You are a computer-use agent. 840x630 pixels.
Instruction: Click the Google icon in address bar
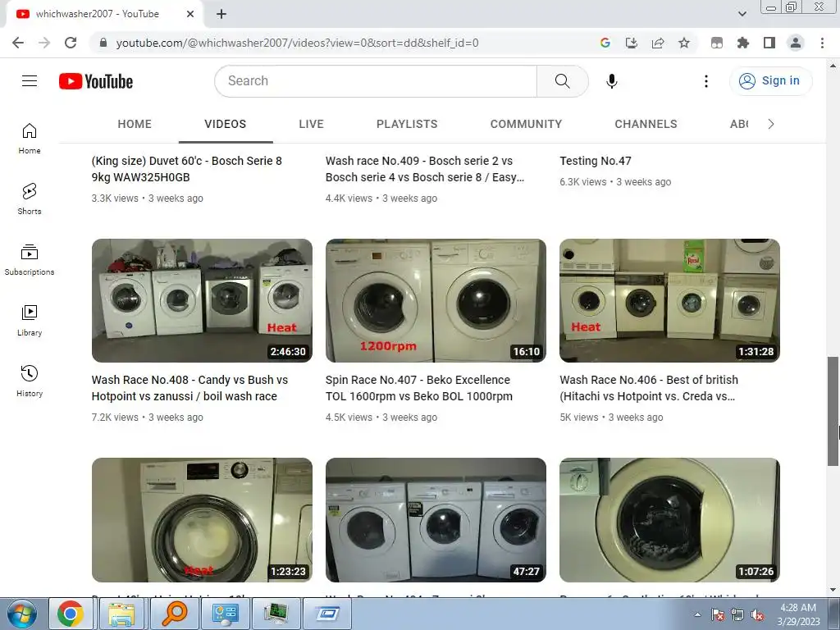coord(605,43)
